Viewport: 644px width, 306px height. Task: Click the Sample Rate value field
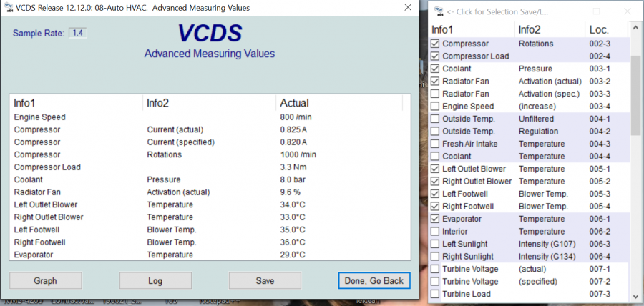pos(78,34)
